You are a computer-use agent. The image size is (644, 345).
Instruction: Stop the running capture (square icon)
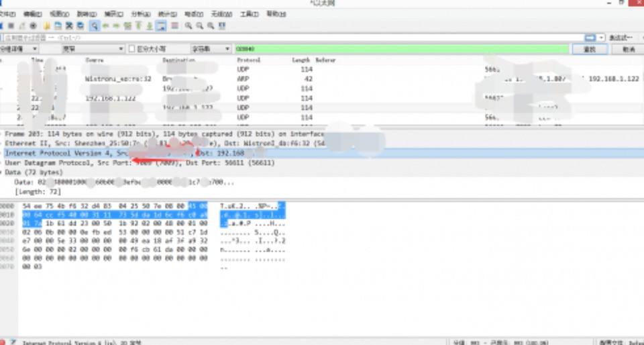pos(11,26)
